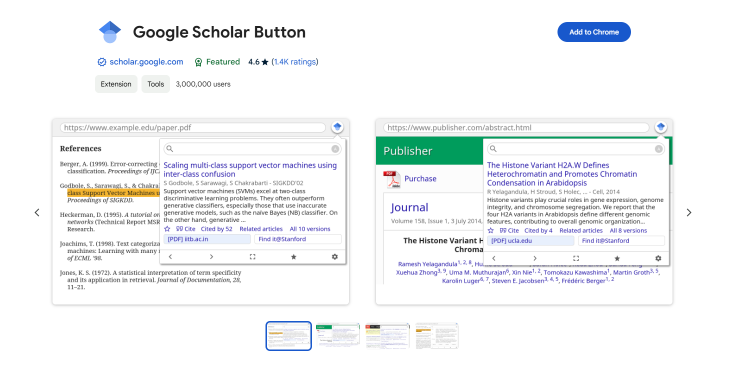735x370 pixels.
Task: Open Related articles for support vector article
Action: [x=261, y=229]
